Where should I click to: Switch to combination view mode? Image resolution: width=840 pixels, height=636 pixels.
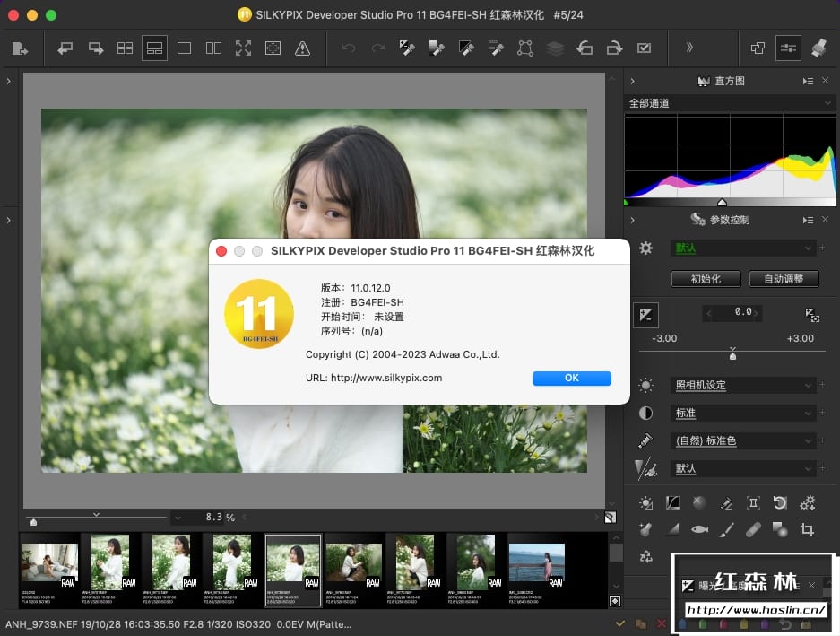tap(154, 48)
